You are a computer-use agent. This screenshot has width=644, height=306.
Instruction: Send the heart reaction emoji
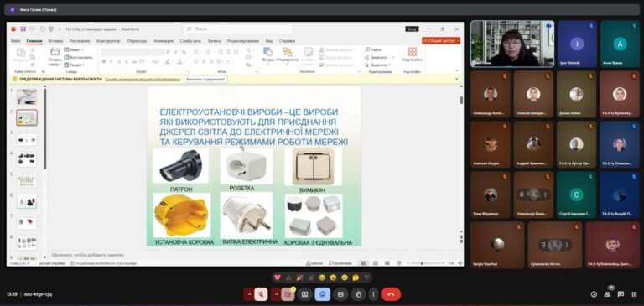click(278, 277)
